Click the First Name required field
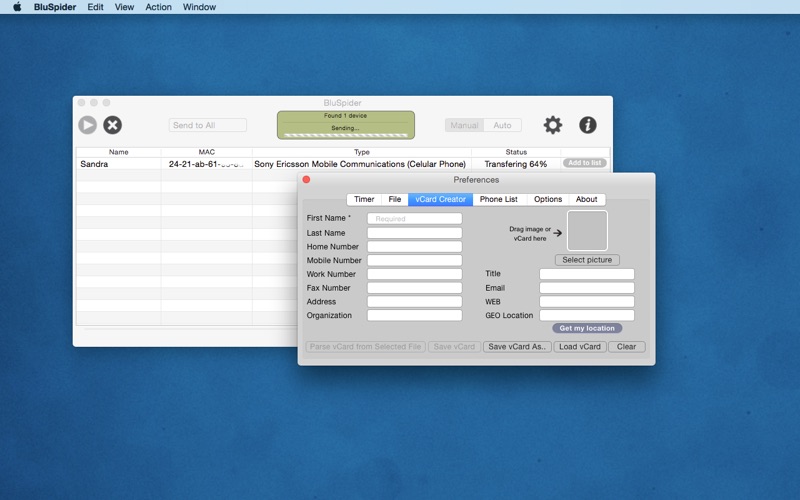Viewport: 800px width, 500px height. (x=414, y=218)
